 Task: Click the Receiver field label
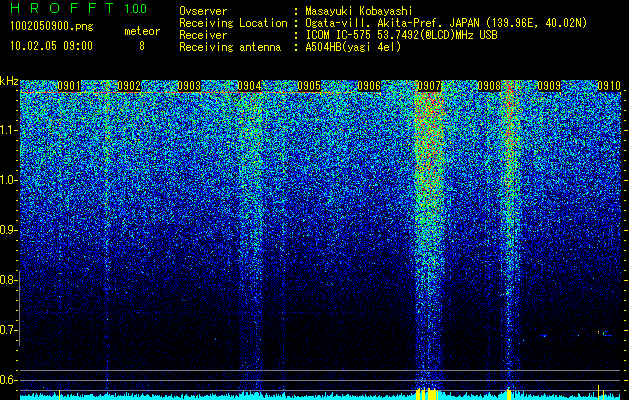pos(203,35)
